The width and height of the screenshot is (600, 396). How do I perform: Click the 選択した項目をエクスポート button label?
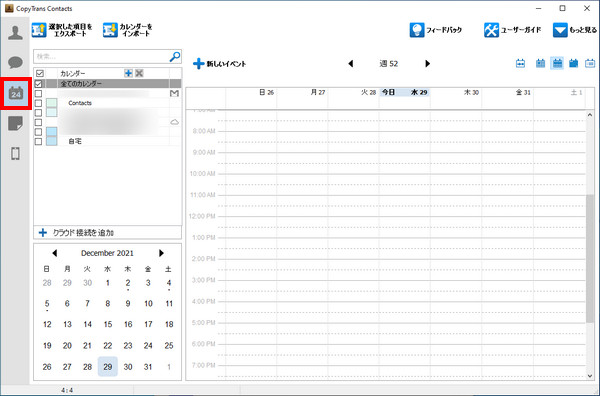pos(70,30)
